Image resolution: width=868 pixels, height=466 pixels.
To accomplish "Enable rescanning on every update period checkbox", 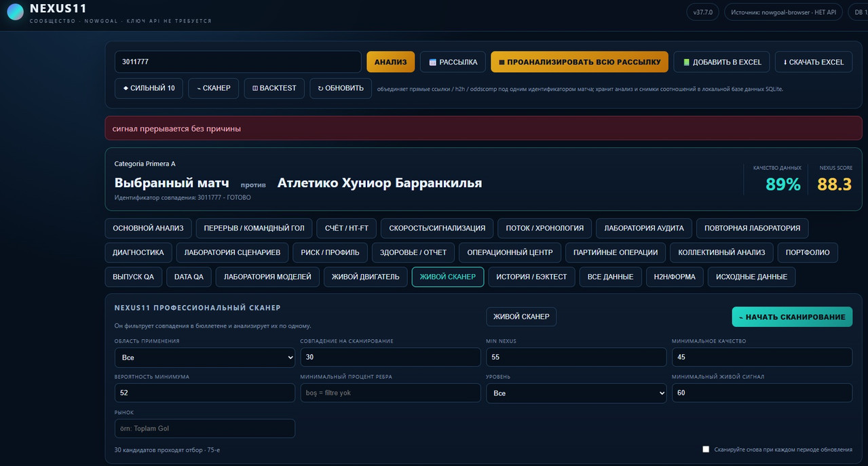I will tap(706, 449).
